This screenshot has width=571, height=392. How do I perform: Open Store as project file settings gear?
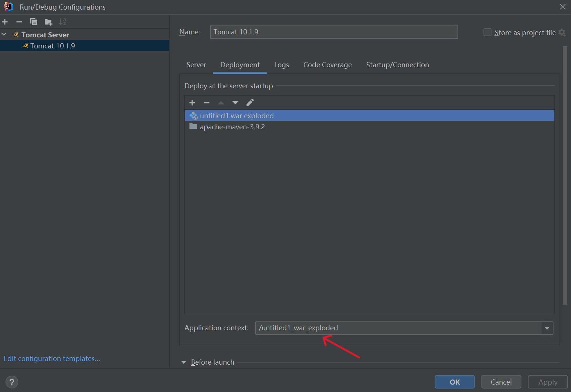pos(562,33)
